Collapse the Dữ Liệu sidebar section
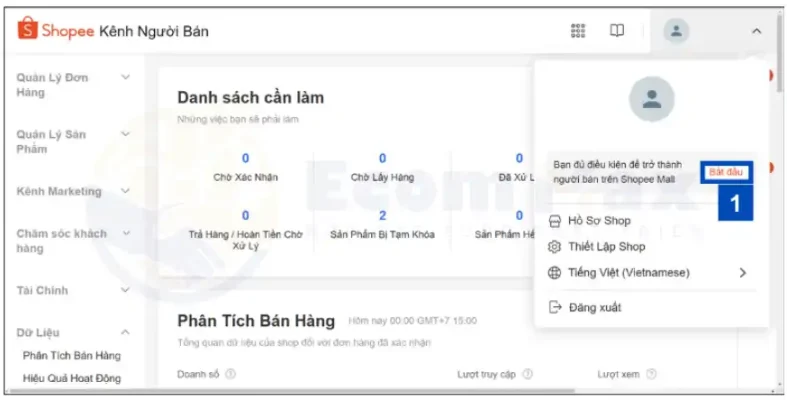The height and width of the screenshot is (400, 787). tap(125, 332)
